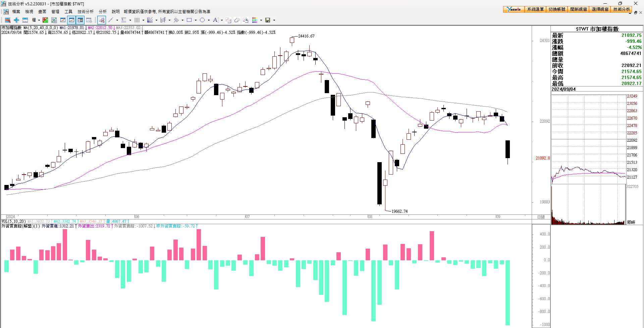The image size is (644, 328).
Task: Select the ellipse drawing tool
Action: click(x=202, y=20)
